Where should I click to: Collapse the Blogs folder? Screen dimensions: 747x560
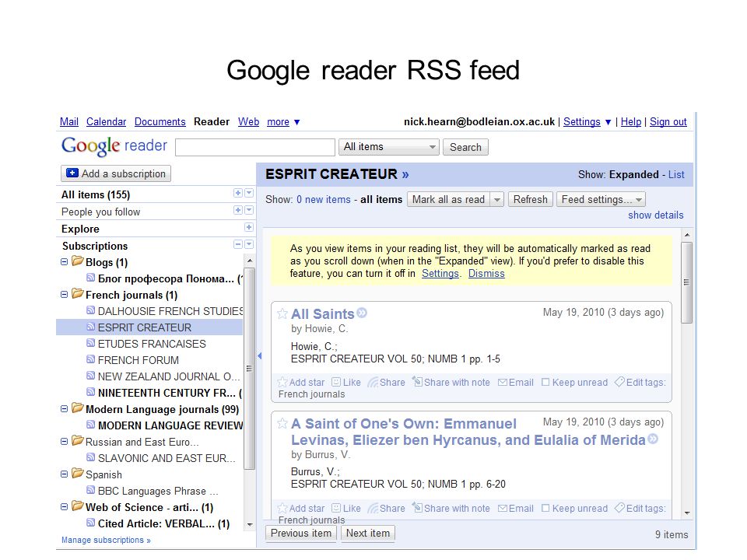(x=65, y=262)
